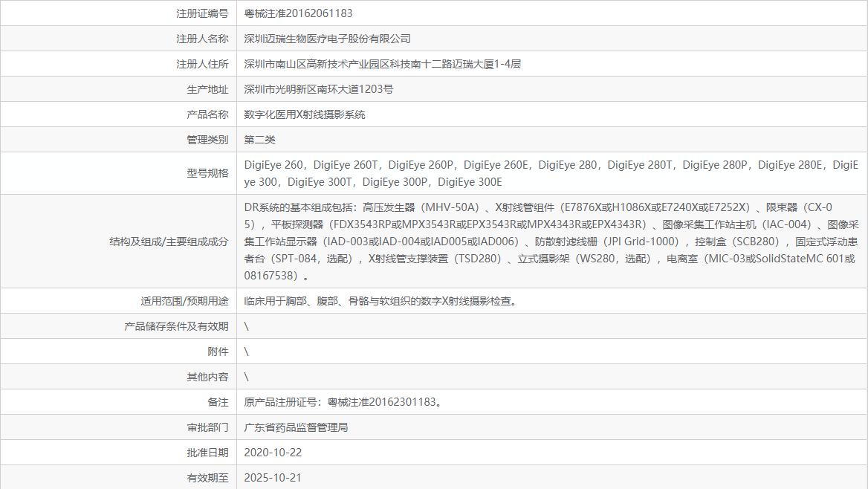Image resolution: width=868 pixels, height=489 pixels.
Task: Click the 生产地址 label
Action: [x=207, y=90]
